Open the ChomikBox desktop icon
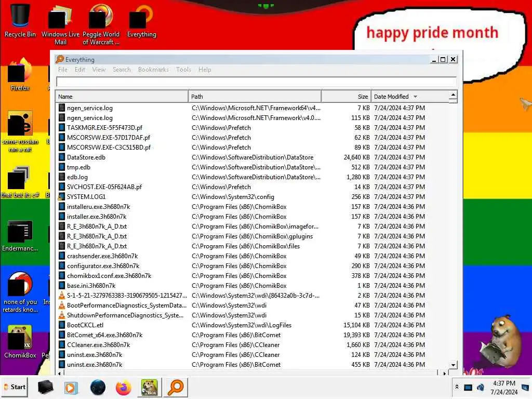Image resolution: width=532 pixels, height=399 pixels. [20, 342]
